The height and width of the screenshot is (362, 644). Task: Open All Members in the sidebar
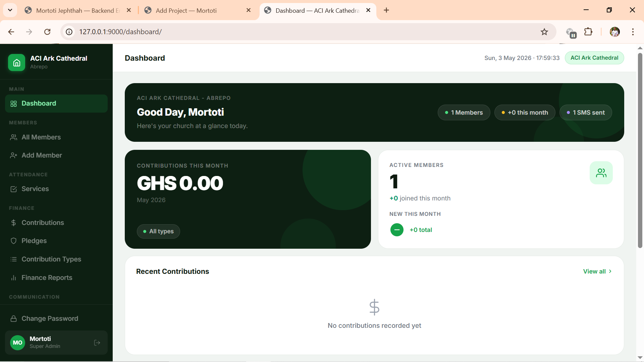coord(56,137)
